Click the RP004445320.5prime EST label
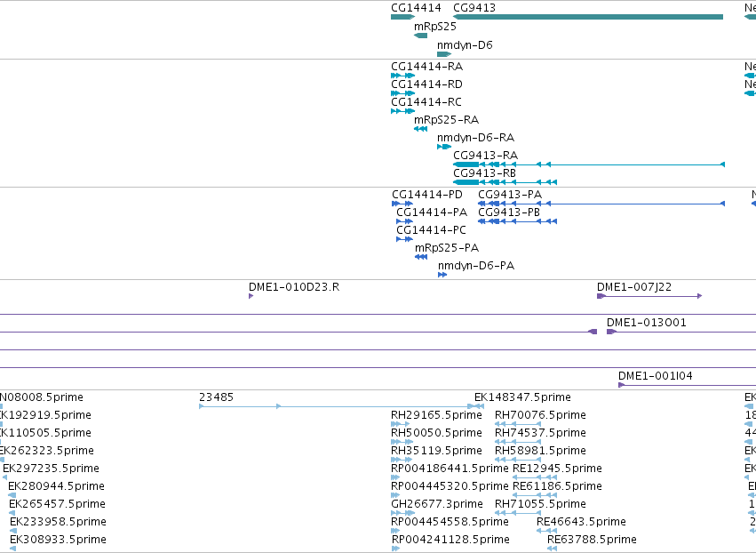This screenshot has width=756, height=553. coord(450,486)
